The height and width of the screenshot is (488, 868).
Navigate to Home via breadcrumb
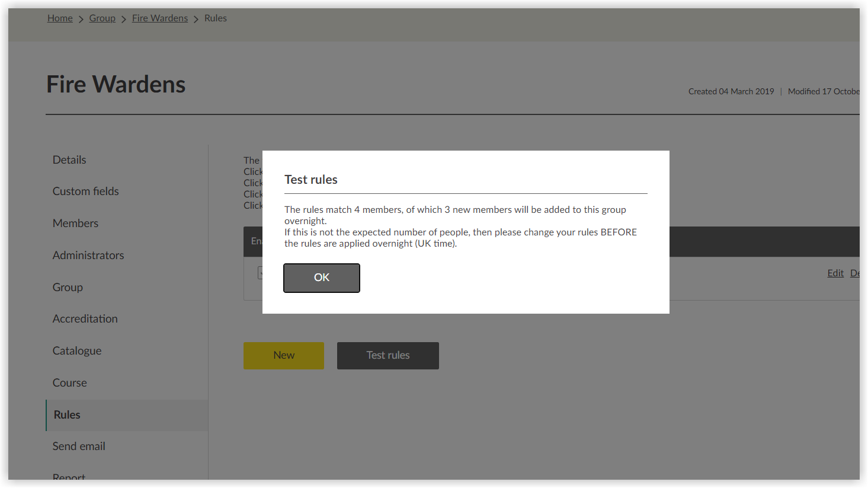60,18
